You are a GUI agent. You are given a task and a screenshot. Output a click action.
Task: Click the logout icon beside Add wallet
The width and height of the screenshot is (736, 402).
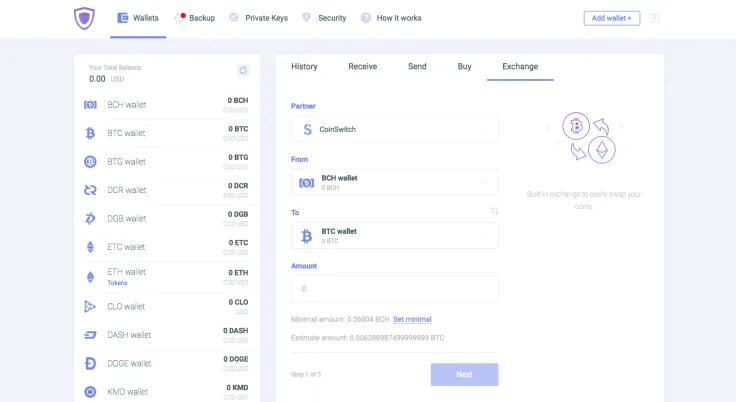tap(654, 18)
